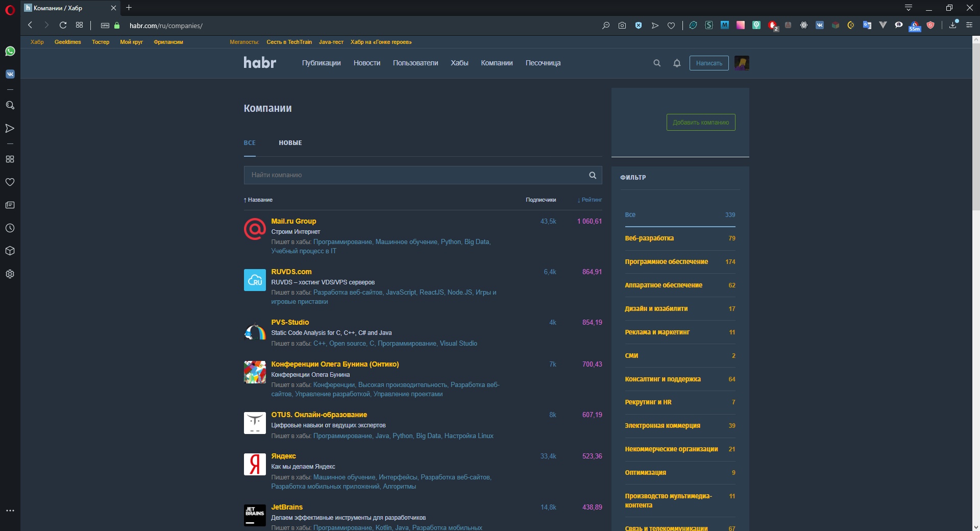Take a page snapshot with camera icon
This screenshot has height=531, width=980.
click(622, 25)
